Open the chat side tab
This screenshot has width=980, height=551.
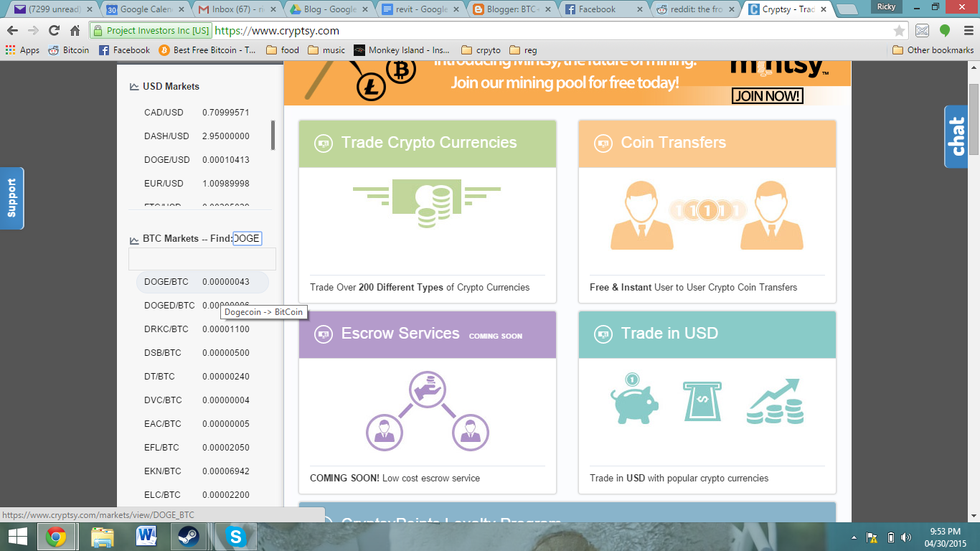tap(956, 136)
